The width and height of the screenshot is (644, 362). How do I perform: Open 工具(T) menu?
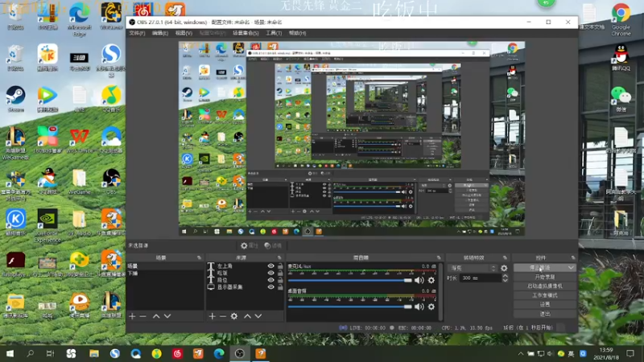click(274, 33)
